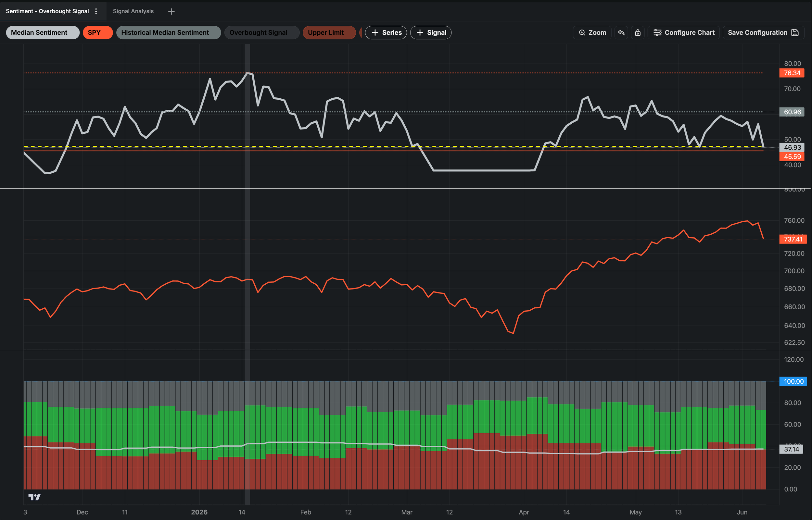The width and height of the screenshot is (812, 520).
Task: Undo the last chart action
Action: pos(621,32)
